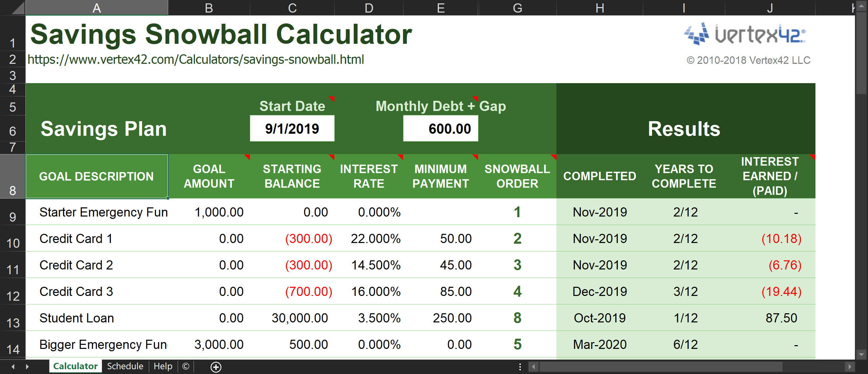Image resolution: width=868 pixels, height=374 pixels.
Task: Click the tab bar resize dots handle
Action: click(520, 367)
